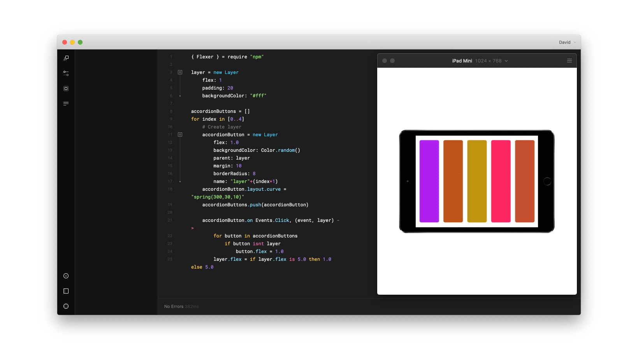Click the '[0..4]' range text
The image size is (638, 364).
pos(236,119)
